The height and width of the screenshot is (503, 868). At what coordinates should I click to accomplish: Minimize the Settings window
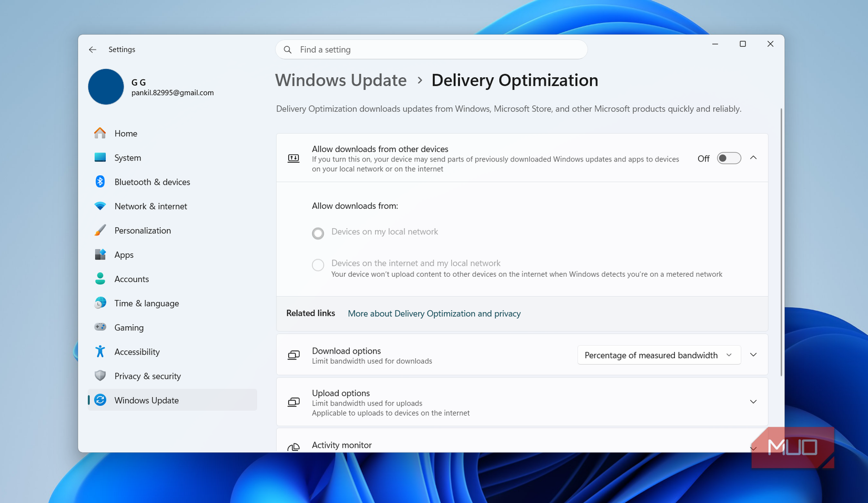pos(715,44)
